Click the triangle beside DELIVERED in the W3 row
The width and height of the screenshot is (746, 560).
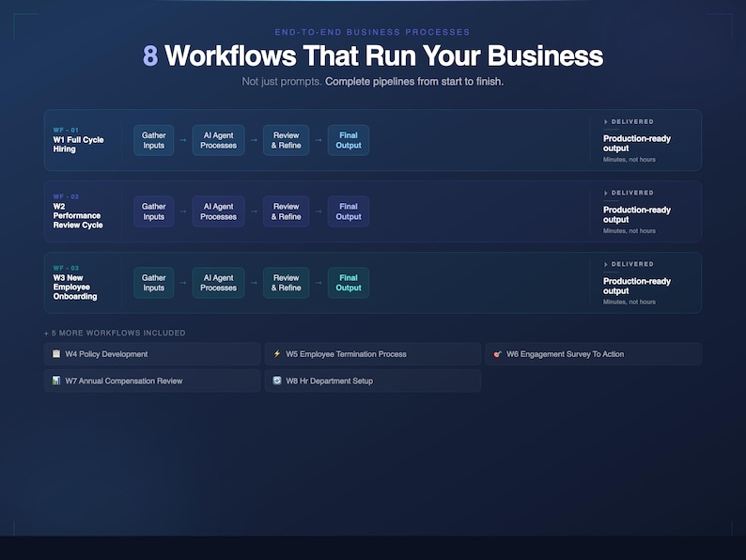click(x=606, y=264)
